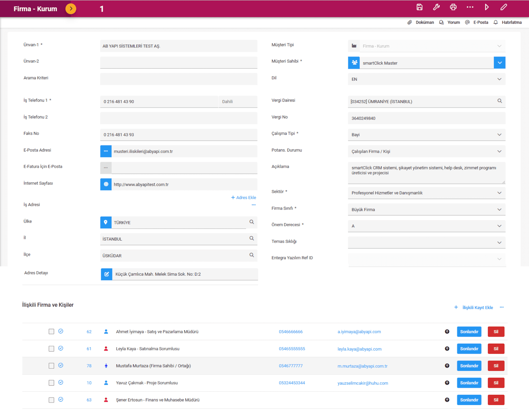
Task: Click the Hatırlatma menu item
Action: pyautogui.click(x=511, y=22)
